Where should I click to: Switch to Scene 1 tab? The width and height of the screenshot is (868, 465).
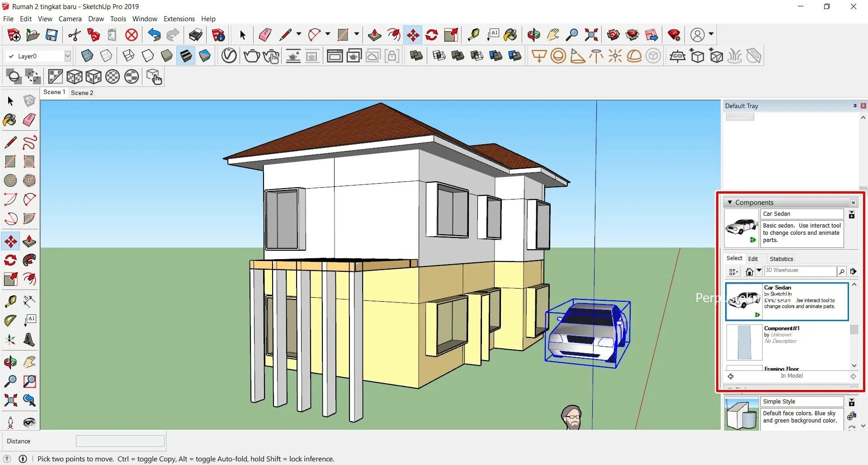tap(54, 92)
